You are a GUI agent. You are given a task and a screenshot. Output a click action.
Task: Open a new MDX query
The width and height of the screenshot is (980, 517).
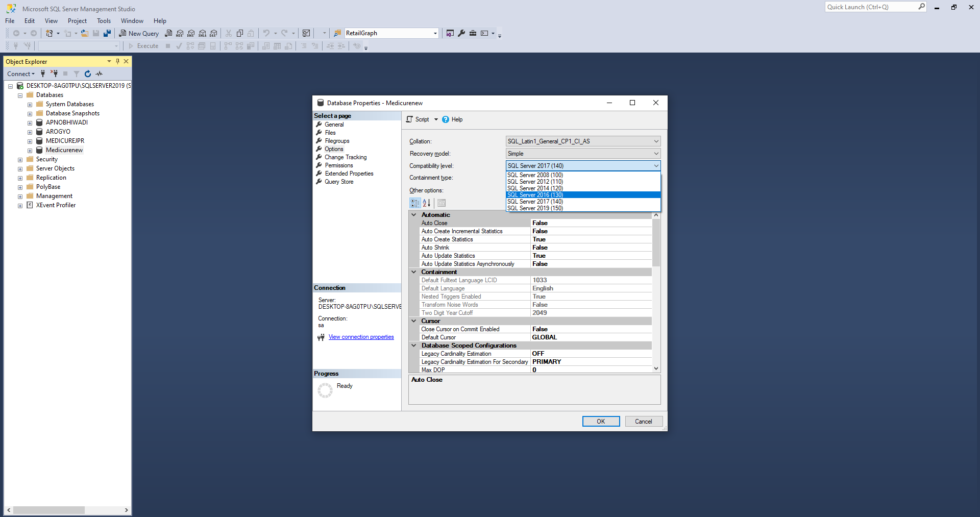pyautogui.click(x=180, y=33)
